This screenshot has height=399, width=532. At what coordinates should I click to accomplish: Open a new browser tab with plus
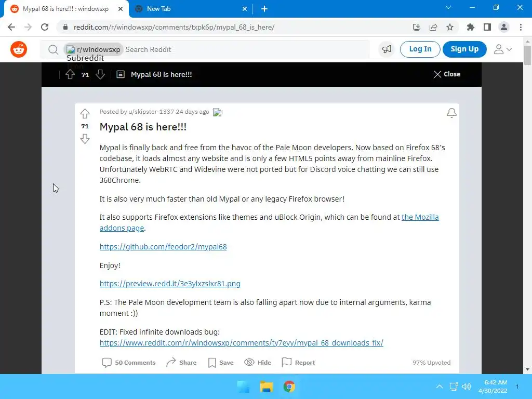coord(264,9)
